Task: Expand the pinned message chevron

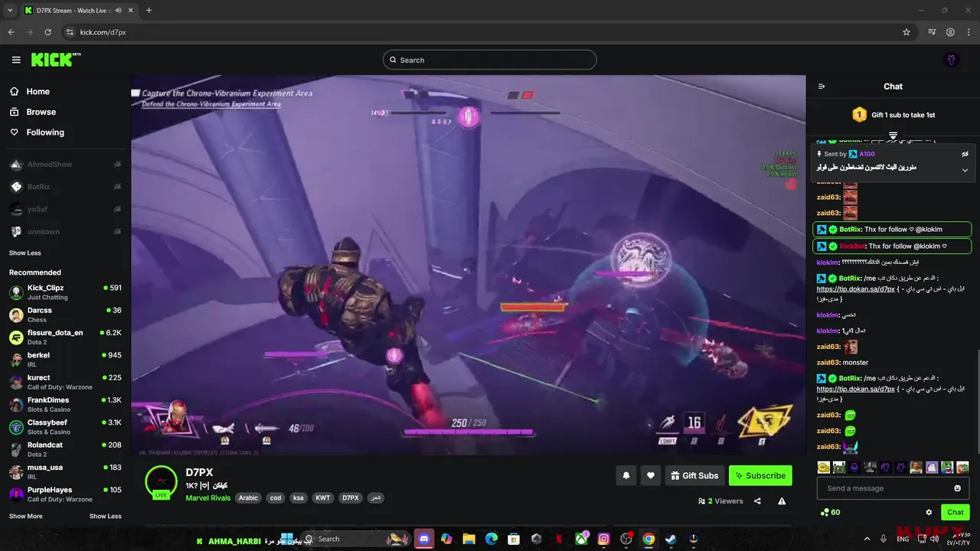Action: coord(965,170)
